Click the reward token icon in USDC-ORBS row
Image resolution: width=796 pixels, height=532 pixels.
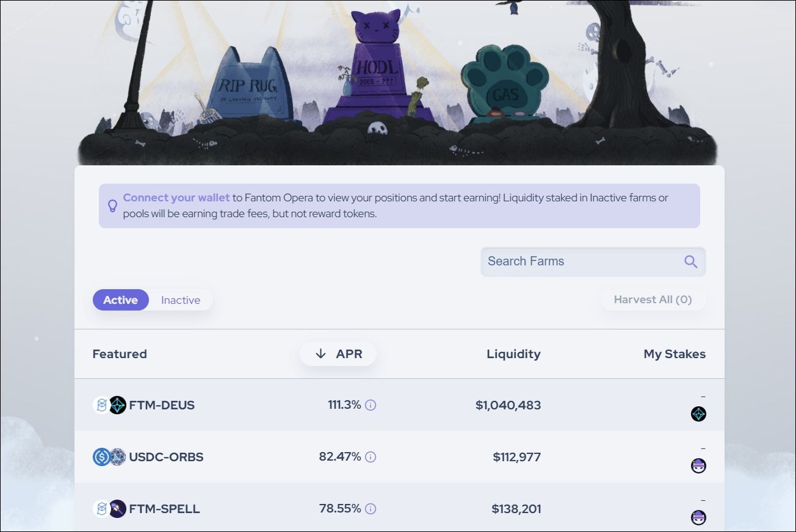point(698,466)
